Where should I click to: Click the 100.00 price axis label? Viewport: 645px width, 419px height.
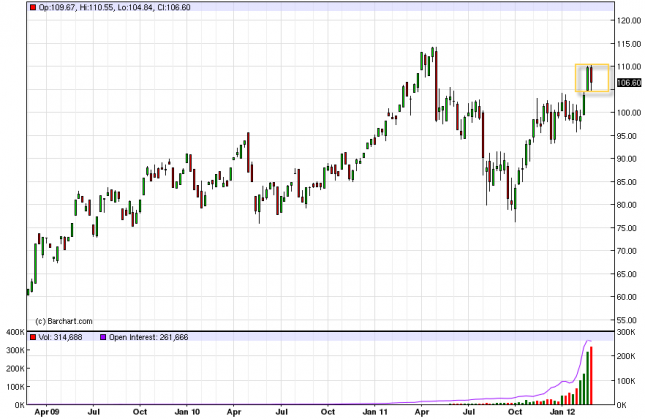(x=629, y=113)
